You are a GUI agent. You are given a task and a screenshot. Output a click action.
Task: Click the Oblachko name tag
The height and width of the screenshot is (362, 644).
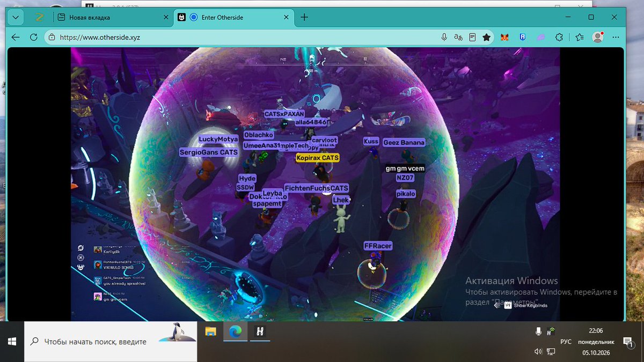click(x=259, y=135)
